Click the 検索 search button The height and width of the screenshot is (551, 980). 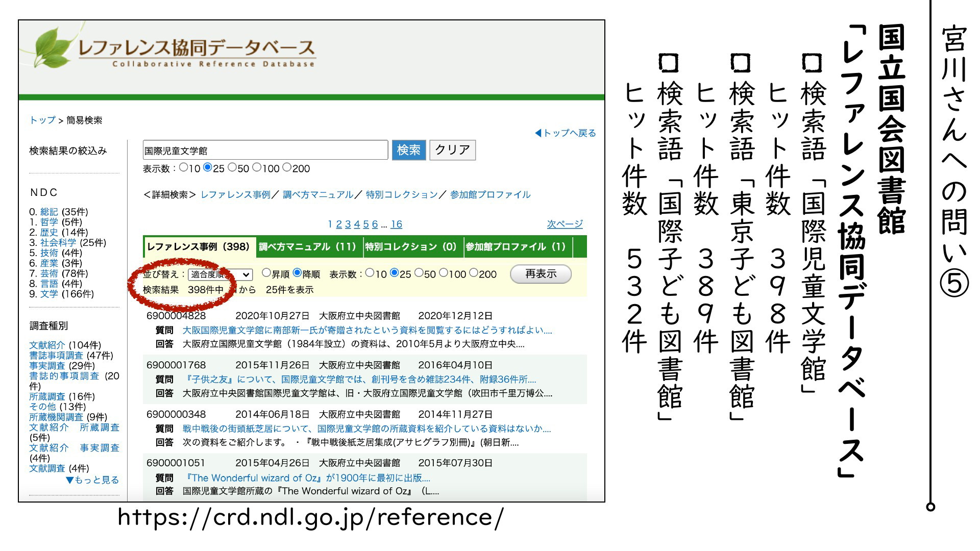pyautogui.click(x=409, y=150)
